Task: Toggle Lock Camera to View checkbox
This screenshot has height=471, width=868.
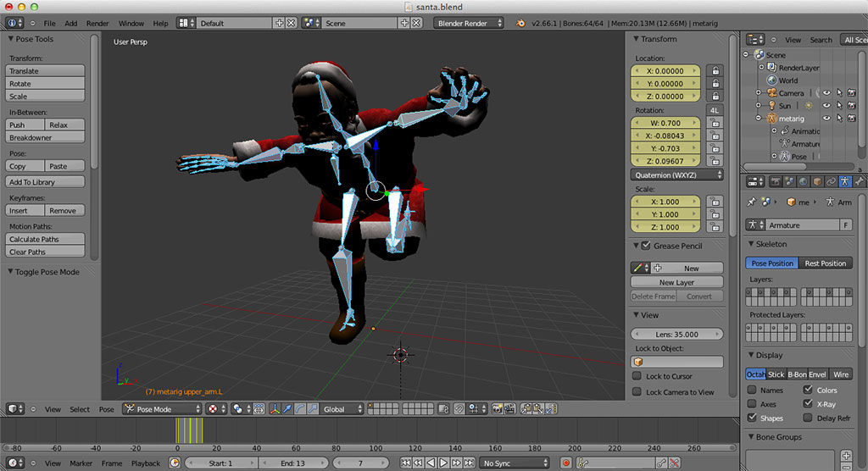Action: click(637, 392)
